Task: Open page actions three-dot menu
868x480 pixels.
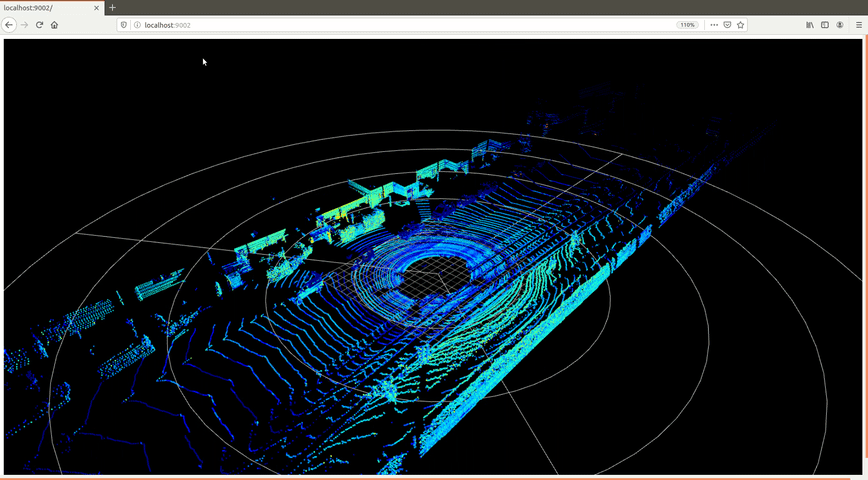Action: [x=714, y=25]
